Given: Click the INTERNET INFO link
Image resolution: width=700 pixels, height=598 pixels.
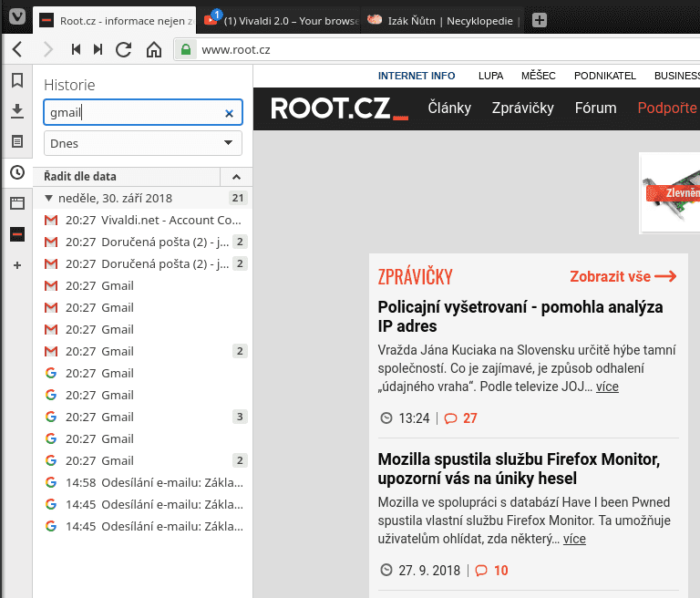Looking at the screenshot, I should point(417,76).
